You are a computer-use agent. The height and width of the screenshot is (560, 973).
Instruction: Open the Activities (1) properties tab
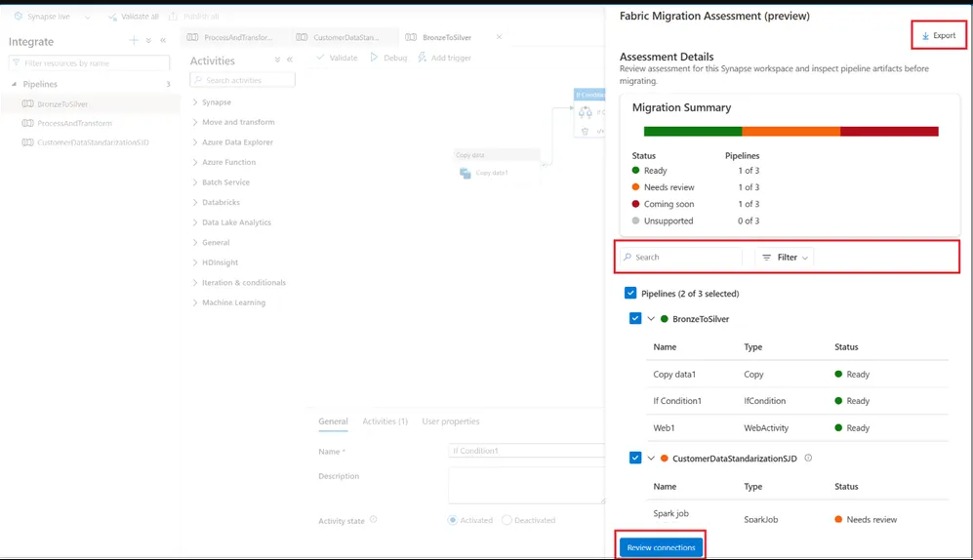385,421
